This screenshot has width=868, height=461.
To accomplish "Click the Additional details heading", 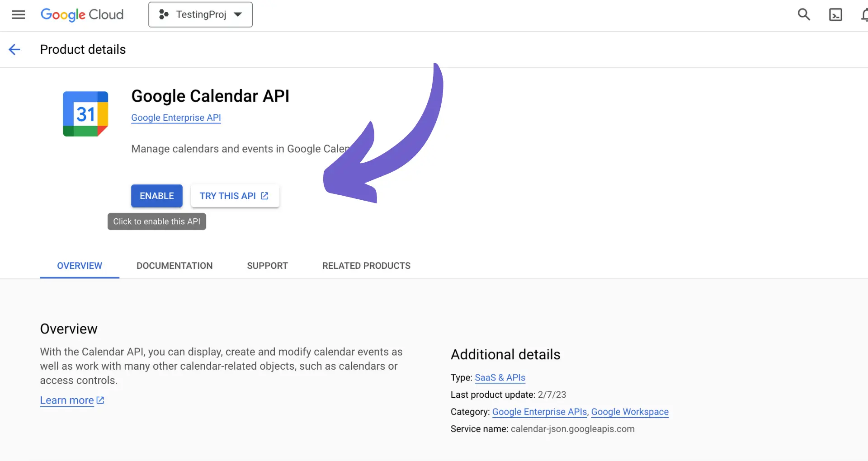I will (x=505, y=354).
